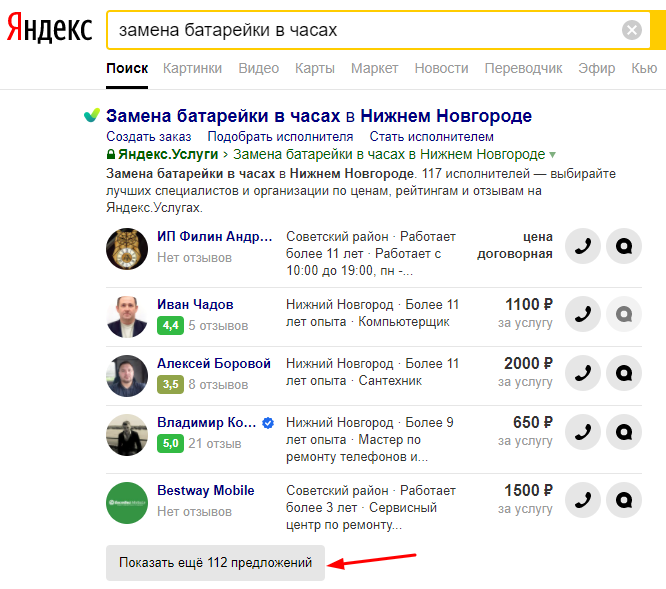Click Иван Чадов's 4,4 rating badge

coord(170,326)
